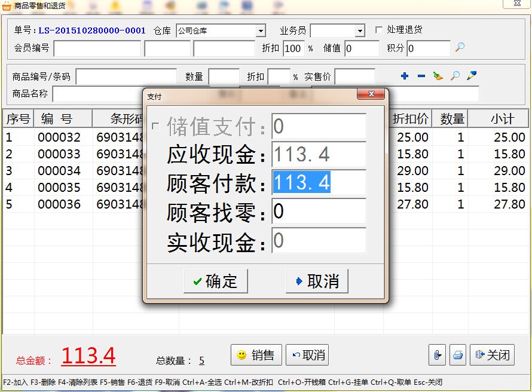This screenshot has width=532, height=392.
Task: Click the 应收现金 field
Action: [x=319, y=154]
